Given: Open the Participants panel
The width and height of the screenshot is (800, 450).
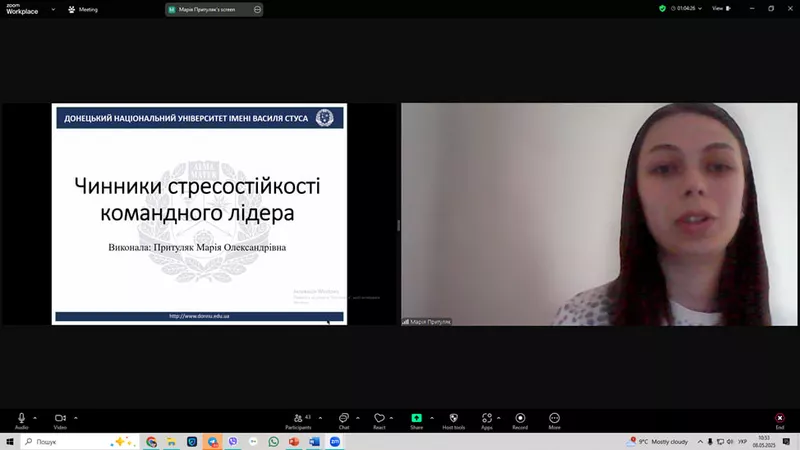Looking at the screenshot, I should pyautogui.click(x=298, y=421).
